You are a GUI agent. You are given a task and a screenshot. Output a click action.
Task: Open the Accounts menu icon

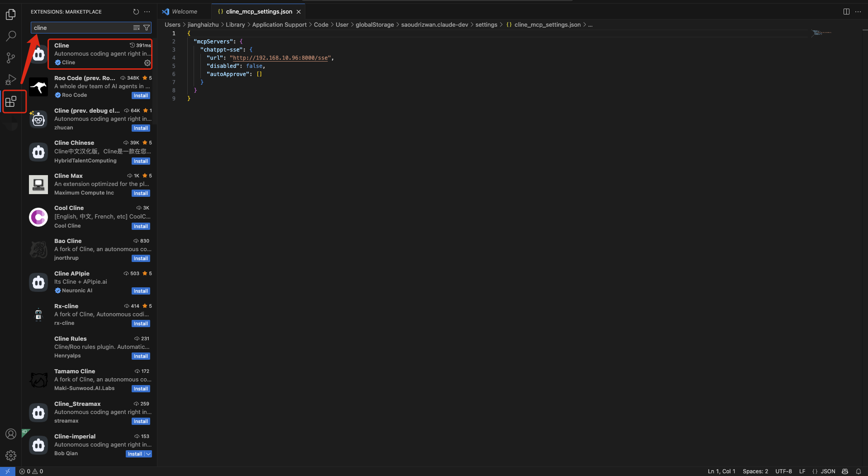(x=11, y=434)
